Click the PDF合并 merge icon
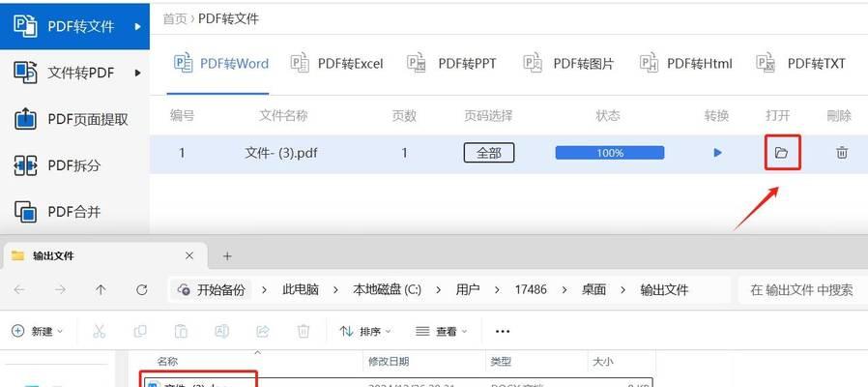868x387 pixels. 25,211
